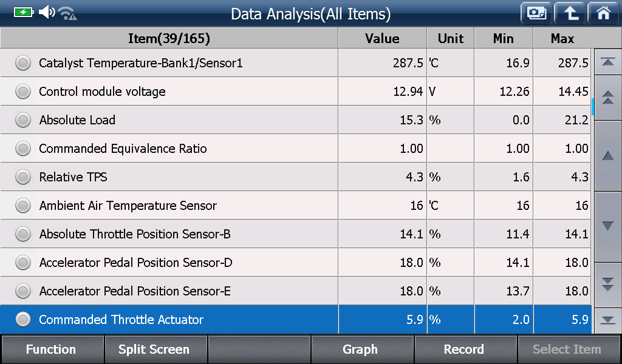Click the screenshot capture icon
This screenshot has height=364, width=622.
(536, 13)
